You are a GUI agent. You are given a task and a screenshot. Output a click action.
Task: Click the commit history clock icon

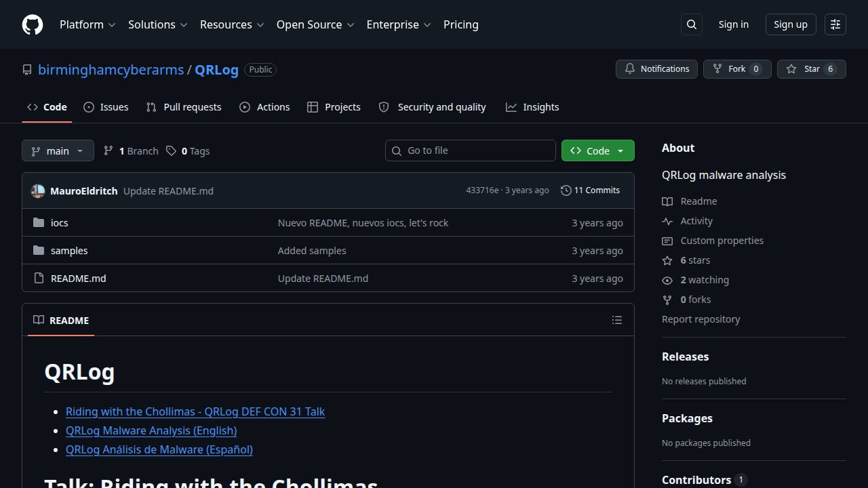[x=566, y=190]
